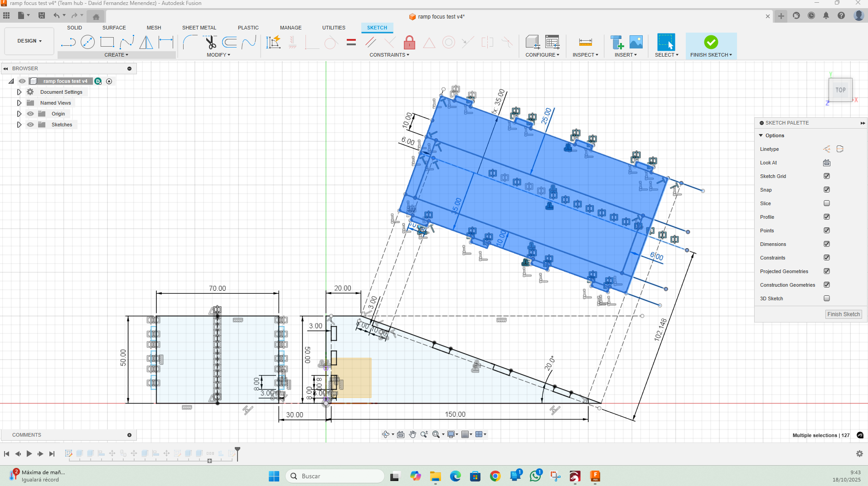Open the CONSTRAINTS dropdown menu
This screenshot has width=868, height=486.
point(389,55)
